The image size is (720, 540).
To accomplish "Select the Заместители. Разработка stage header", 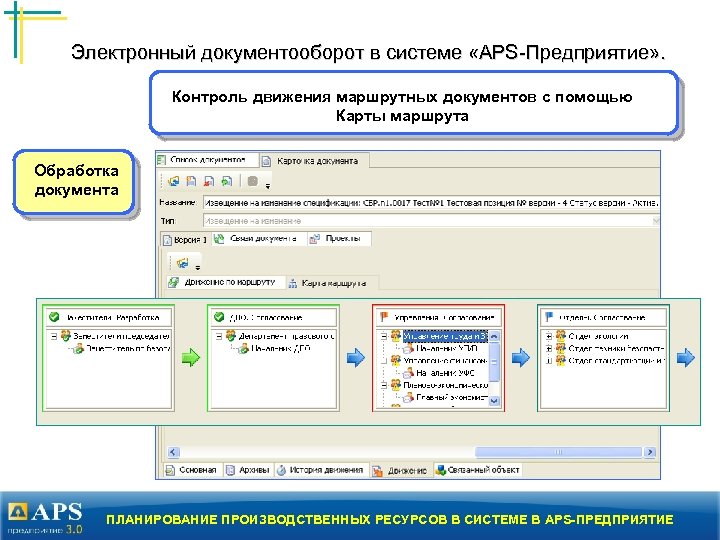I will [x=109, y=317].
